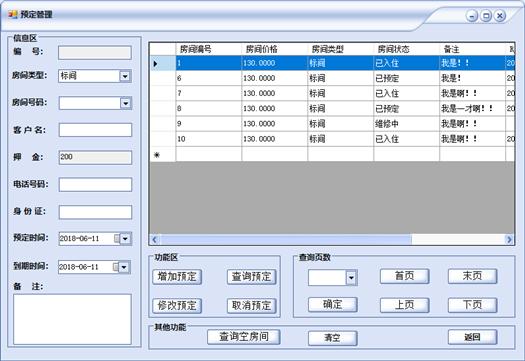Click the 首页 button
This screenshot has height=361, width=525.
[x=404, y=276]
